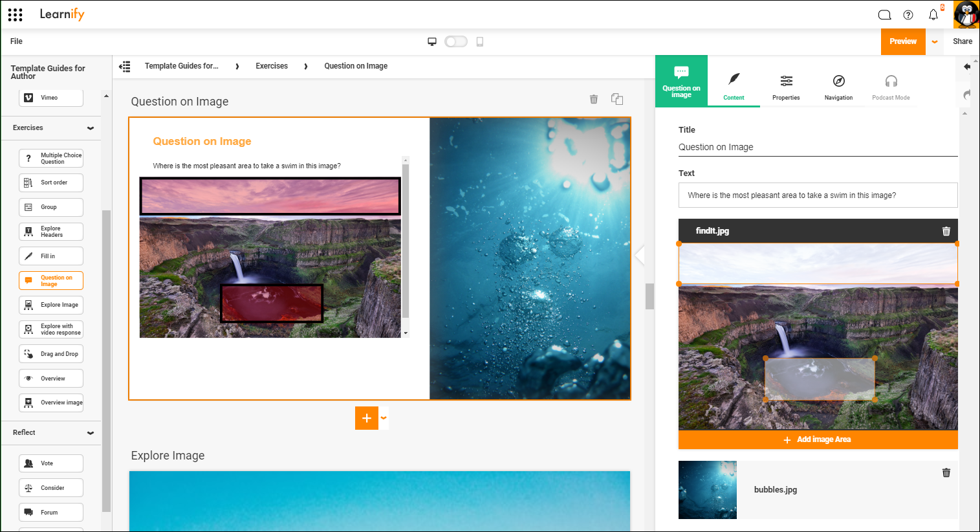Screen dimensions: 980x532
Task: Toggle the desktop/mobile preview switch
Action: pos(456,41)
